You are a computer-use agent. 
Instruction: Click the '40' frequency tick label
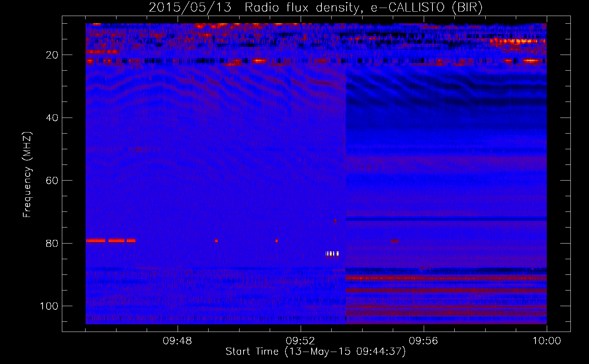[x=52, y=118]
